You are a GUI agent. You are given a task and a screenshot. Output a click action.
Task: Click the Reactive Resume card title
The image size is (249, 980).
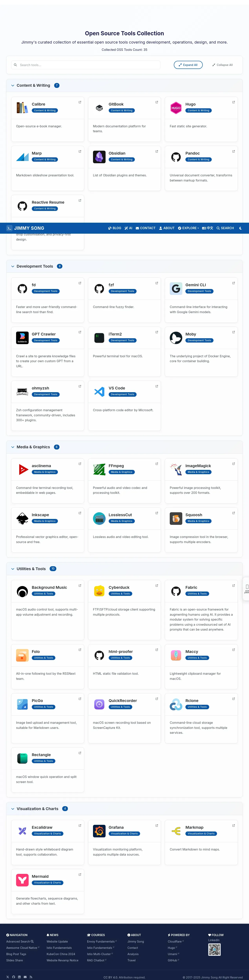point(48,202)
